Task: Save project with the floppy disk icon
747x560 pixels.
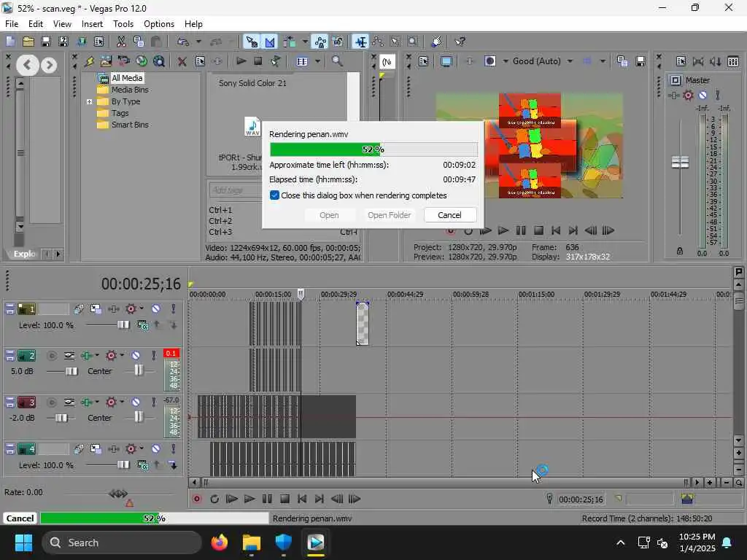Action: pyautogui.click(x=46, y=42)
